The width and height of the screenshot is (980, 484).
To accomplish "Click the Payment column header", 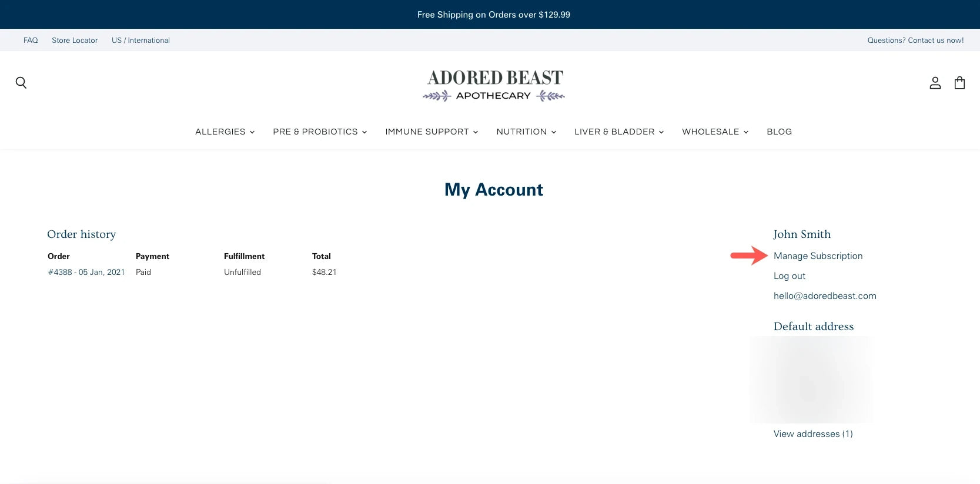I will tap(152, 256).
